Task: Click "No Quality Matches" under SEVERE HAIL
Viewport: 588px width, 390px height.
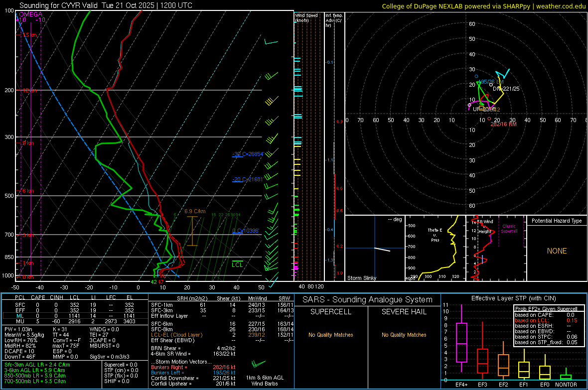Action: click(x=404, y=335)
